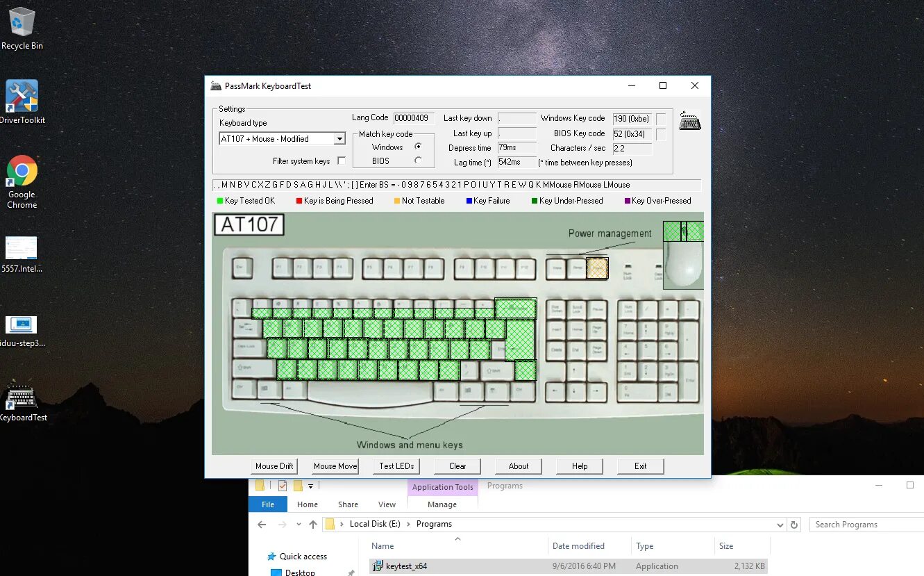Select the keytest_x64 application file
Image resolution: width=924 pixels, height=576 pixels.
pos(569,566)
